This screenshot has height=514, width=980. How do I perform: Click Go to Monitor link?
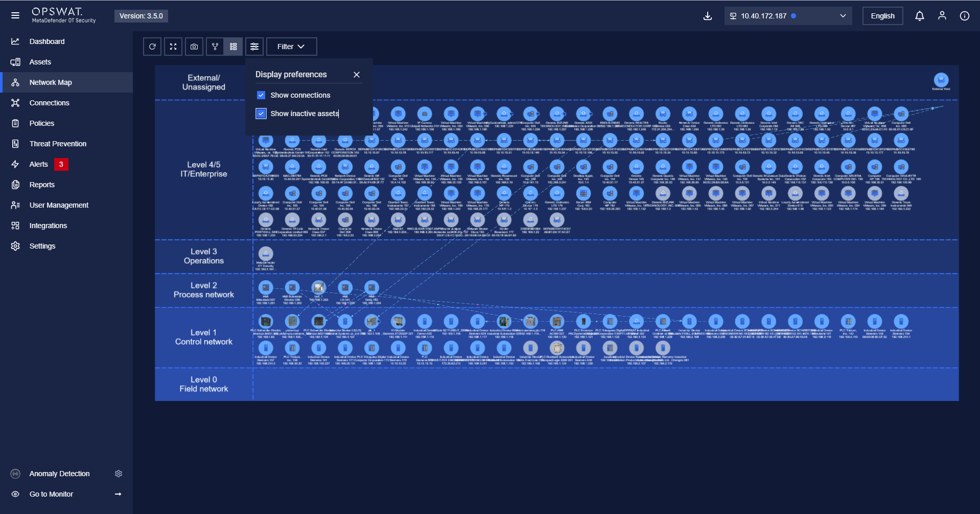[51, 494]
